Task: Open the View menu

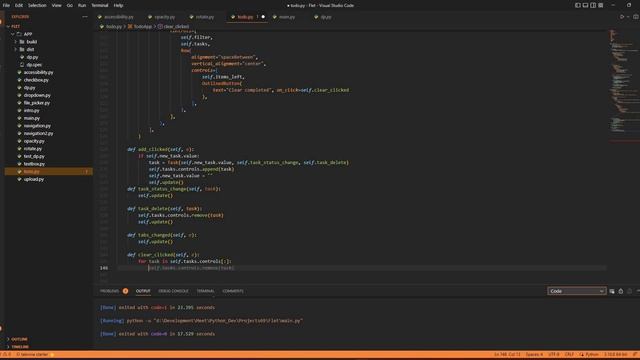Action: point(56,5)
